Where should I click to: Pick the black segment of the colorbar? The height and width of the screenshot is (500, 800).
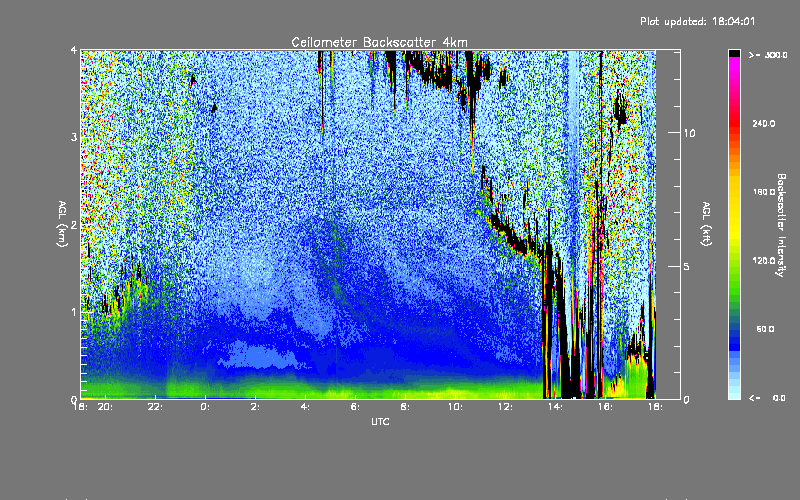734,53
